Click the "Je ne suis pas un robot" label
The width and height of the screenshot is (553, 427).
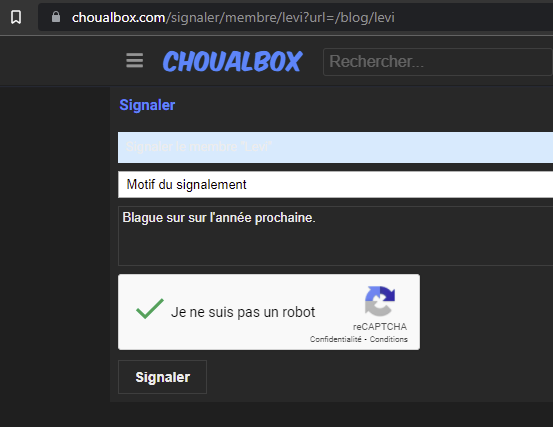click(x=243, y=312)
